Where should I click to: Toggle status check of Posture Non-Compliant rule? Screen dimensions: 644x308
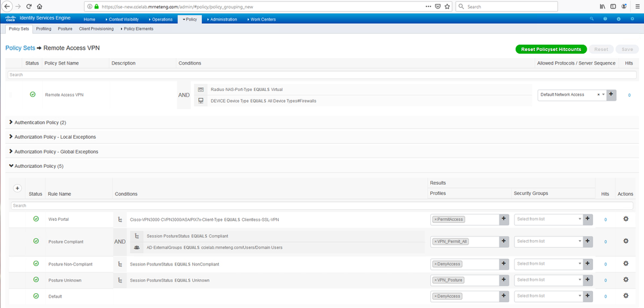(35, 263)
